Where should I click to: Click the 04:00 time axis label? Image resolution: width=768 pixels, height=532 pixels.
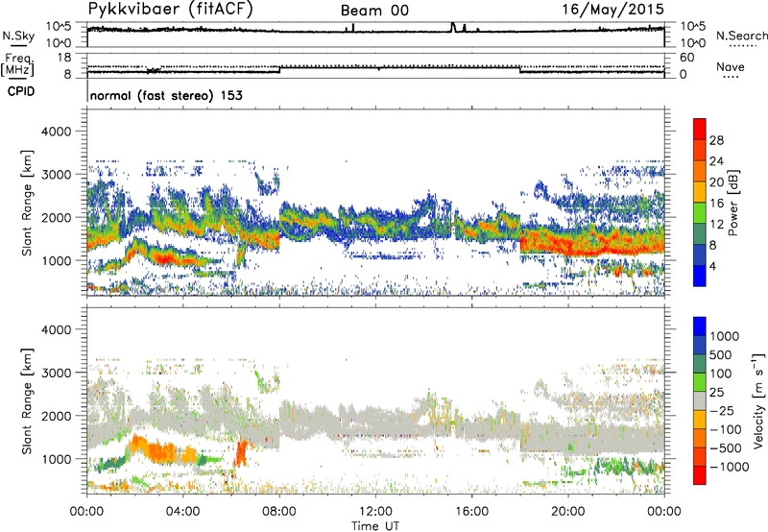pyautogui.click(x=183, y=512)
